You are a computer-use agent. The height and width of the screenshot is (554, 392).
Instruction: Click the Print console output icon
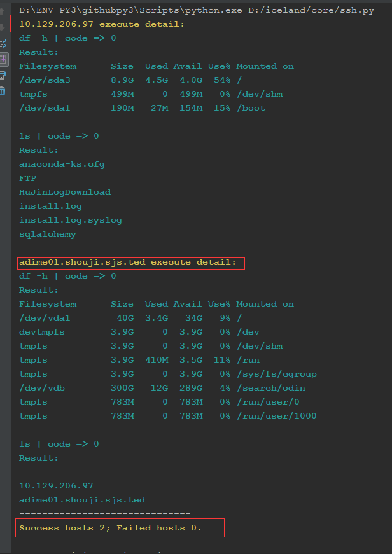3,75
